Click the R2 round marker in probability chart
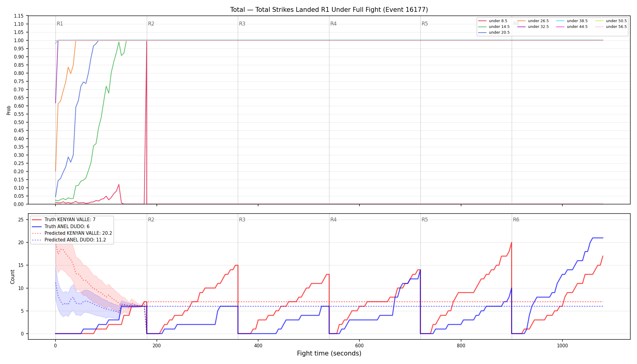This screenshot has height=364, width=637. pyautogui.click(x=151, y=24)
